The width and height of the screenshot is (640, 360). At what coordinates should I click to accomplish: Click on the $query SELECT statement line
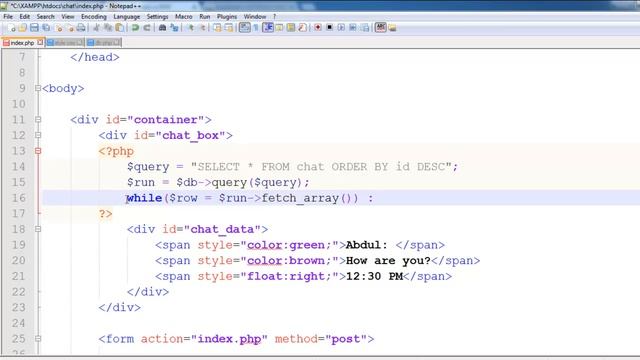292,167
